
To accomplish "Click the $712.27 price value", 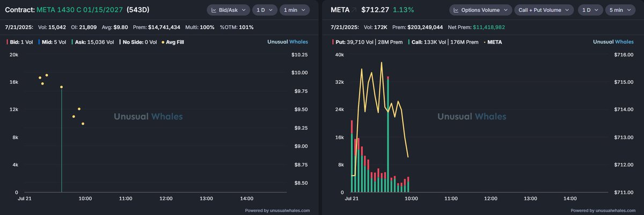I will tap(376, 10).
